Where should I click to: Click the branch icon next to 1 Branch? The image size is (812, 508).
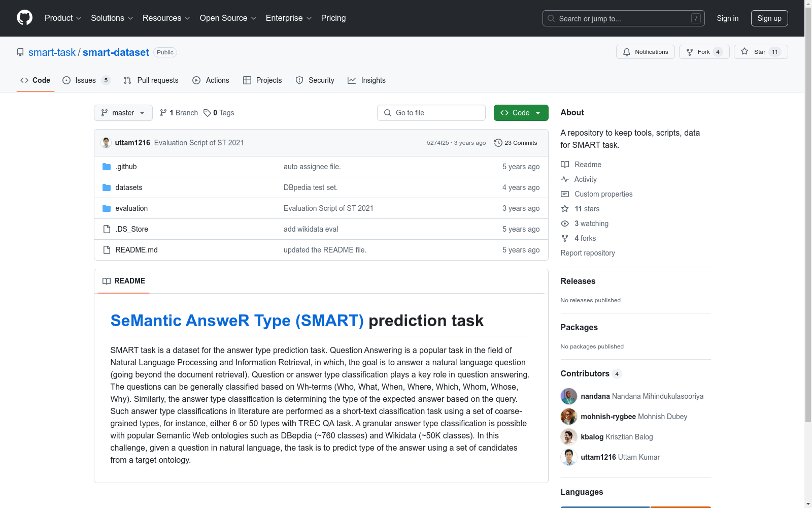coord(163,113)
